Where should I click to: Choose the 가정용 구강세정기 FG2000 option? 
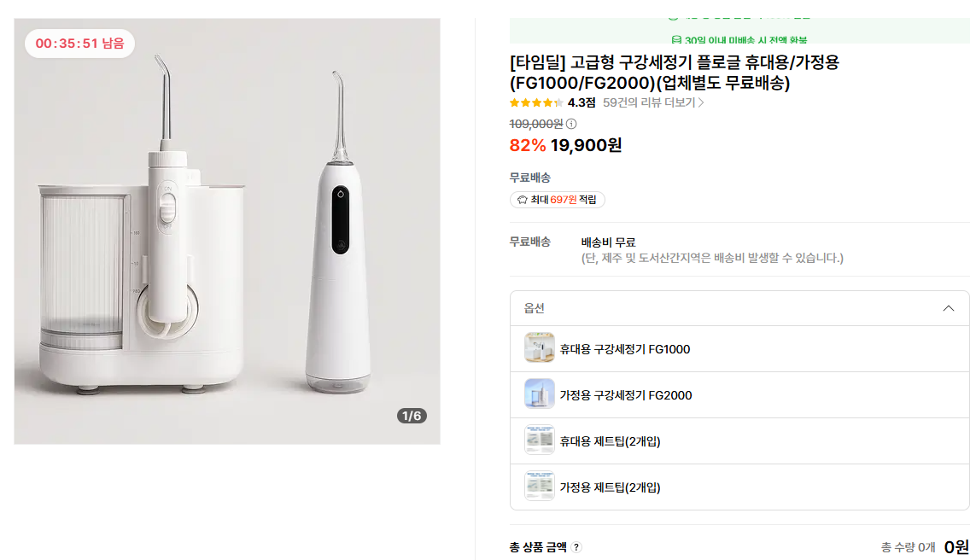click(626, 395)
